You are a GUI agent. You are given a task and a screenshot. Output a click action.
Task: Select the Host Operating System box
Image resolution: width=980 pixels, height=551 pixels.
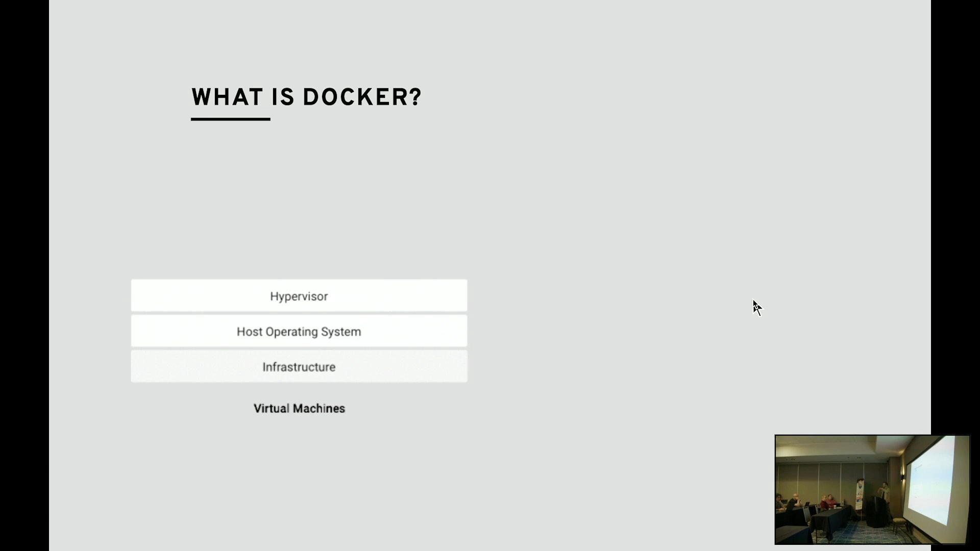tap(299, 331)
